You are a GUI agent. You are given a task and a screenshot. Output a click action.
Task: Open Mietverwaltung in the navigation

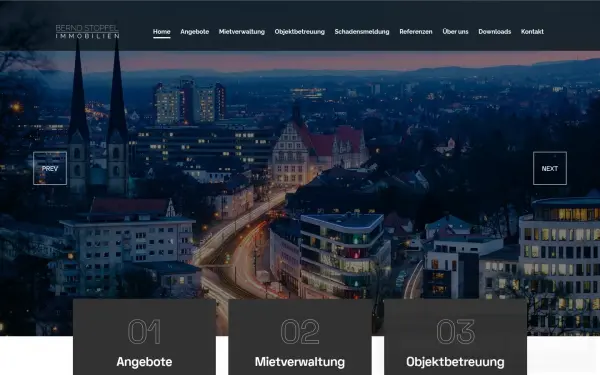[x=241, y=32]
